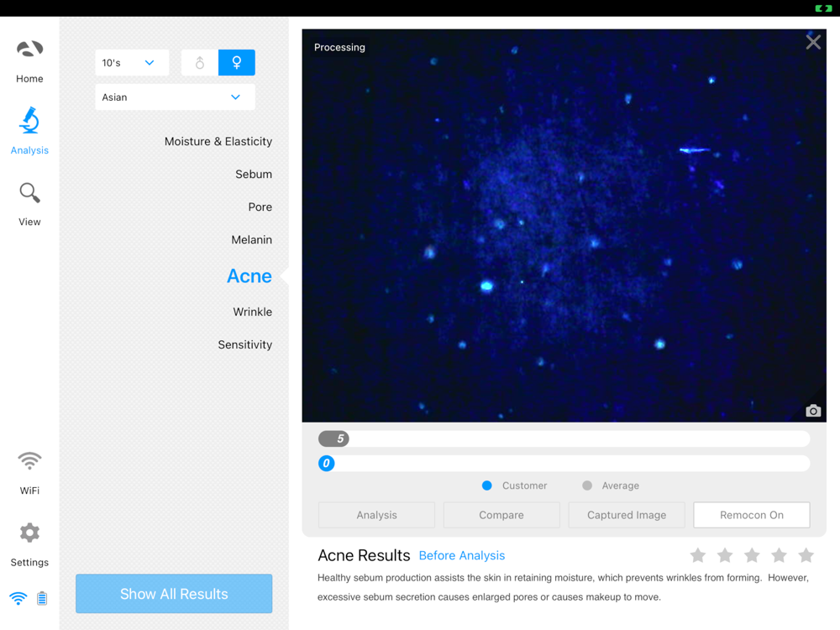Click the green fullscreen arrows icon
Image resolution: width=840 pixels, height=630 pixels.
(x=823, y=8)
